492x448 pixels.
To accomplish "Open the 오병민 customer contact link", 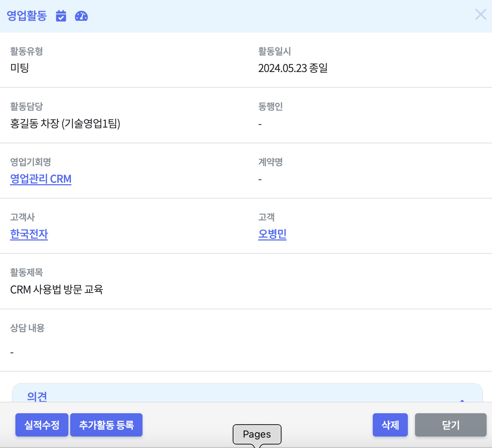I will pos(272,234).
